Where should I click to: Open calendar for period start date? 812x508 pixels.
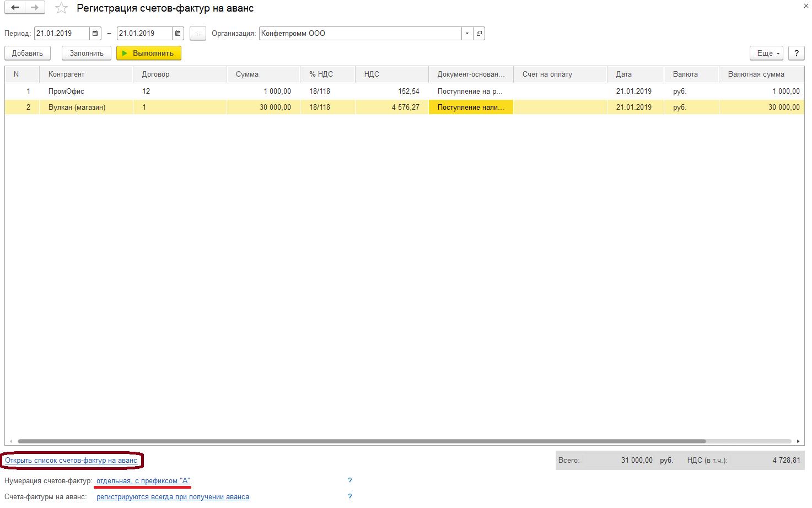96,33
